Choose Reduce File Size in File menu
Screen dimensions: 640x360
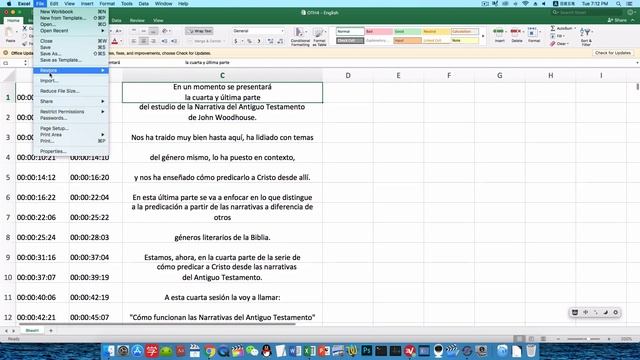coord(71,91)
